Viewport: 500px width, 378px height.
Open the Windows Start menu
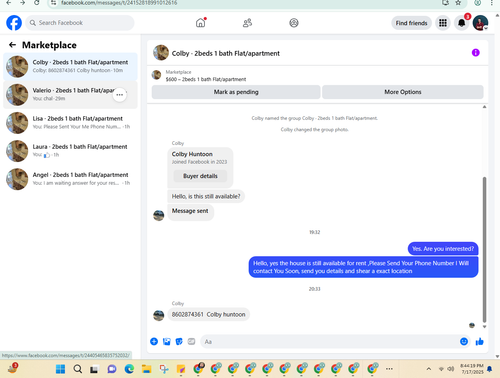pyautogui.click(x=60, y=369)
